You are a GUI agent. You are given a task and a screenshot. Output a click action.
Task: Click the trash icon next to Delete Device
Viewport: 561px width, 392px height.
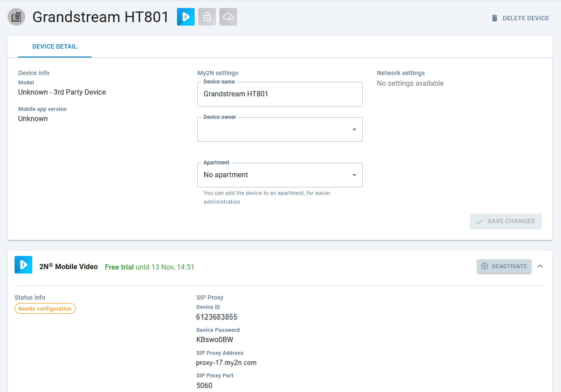pos(495,18)
